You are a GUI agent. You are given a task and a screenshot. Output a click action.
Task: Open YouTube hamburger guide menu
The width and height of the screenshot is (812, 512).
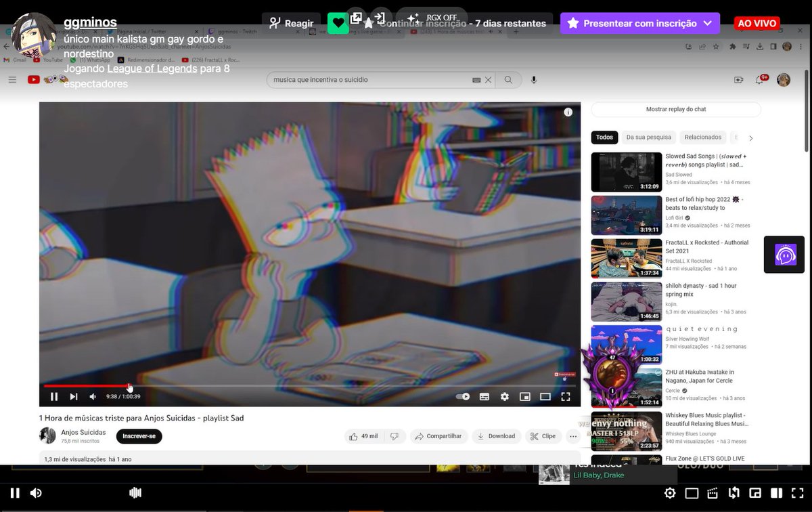pyautogui.click(x=12, y=80)
